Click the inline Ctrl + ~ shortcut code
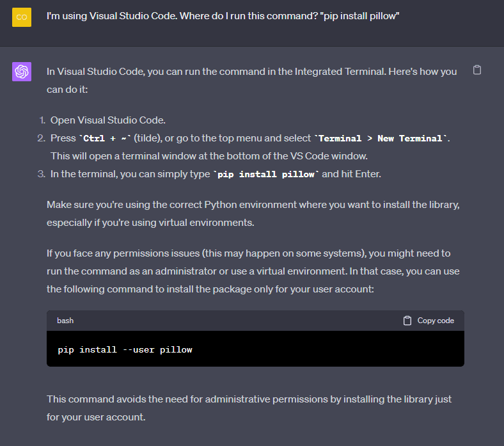This screenshot has width=504, height=446. (105, 138)
